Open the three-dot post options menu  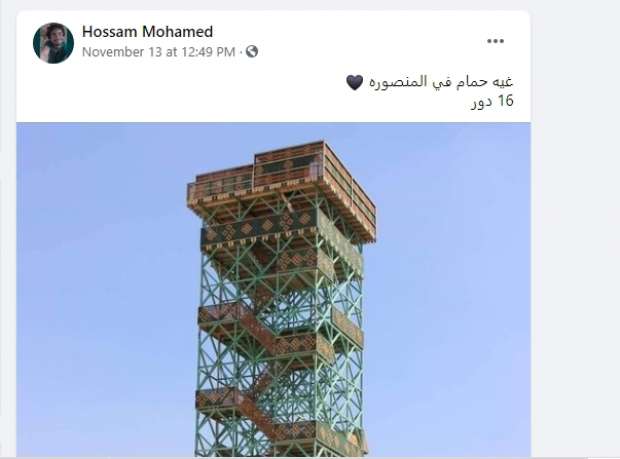[495, 41]
